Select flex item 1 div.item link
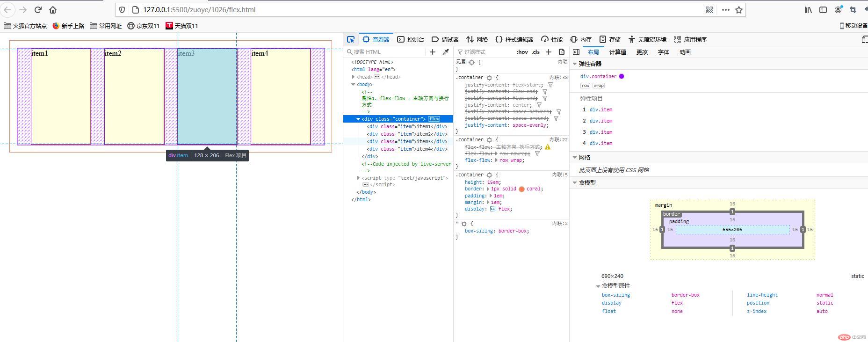This screenshot has width=868, height=342. (x=601, y=109)
